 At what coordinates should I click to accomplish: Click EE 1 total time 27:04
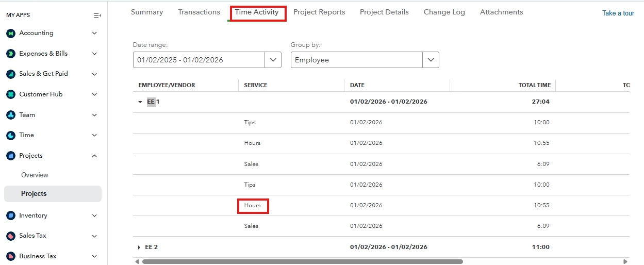tap(540, 102)
